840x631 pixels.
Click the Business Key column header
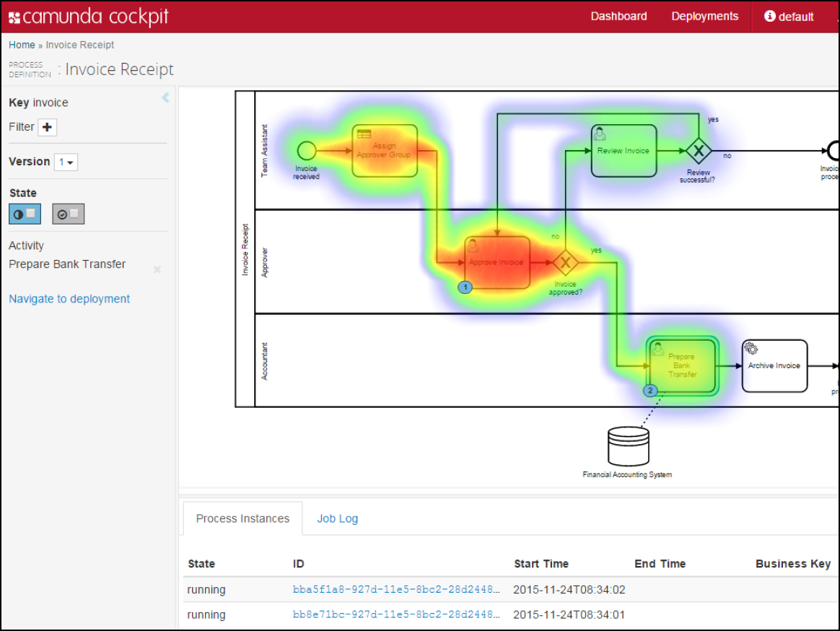pyautogui.click(x=793, y=563)
